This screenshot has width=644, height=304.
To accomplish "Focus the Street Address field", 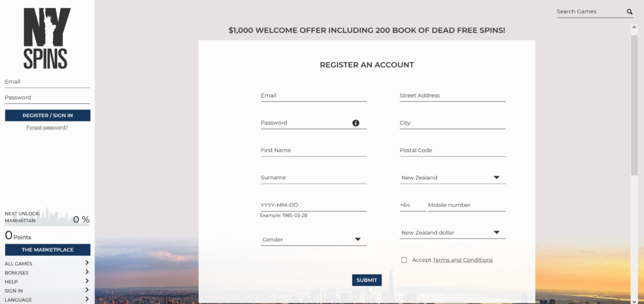I will 453,96.
